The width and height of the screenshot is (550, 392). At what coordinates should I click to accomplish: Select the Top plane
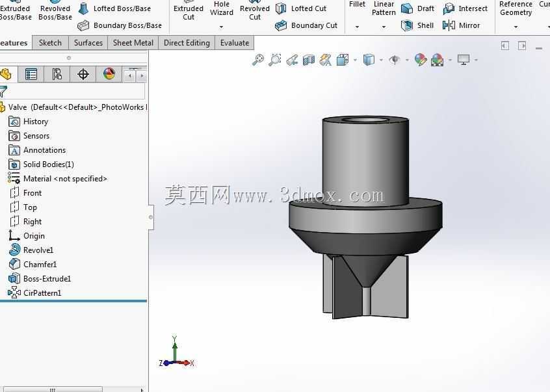pyautogui.click(x=23, y=207)
